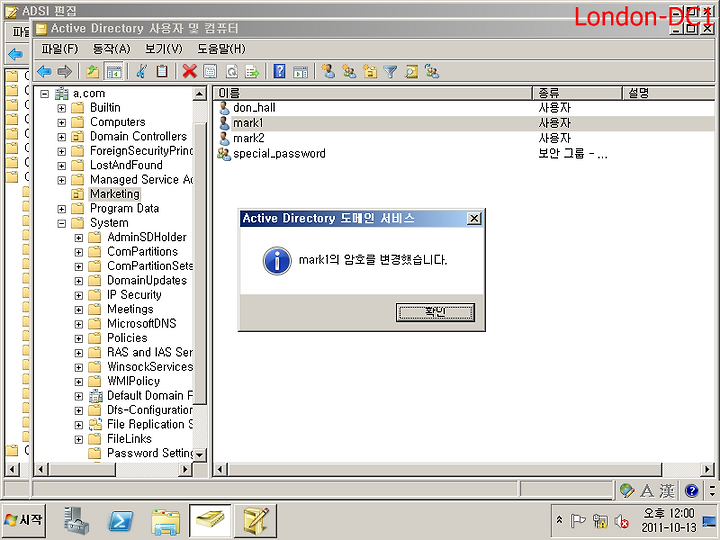
Task: Select WMIPolicy tree item
Action: point(133,381)
